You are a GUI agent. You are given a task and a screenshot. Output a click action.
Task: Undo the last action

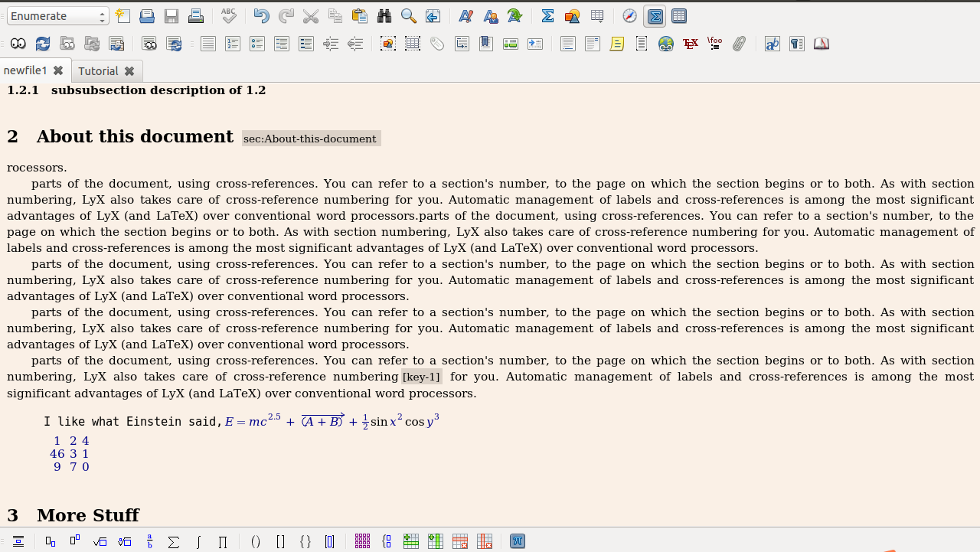click(261, 16)
